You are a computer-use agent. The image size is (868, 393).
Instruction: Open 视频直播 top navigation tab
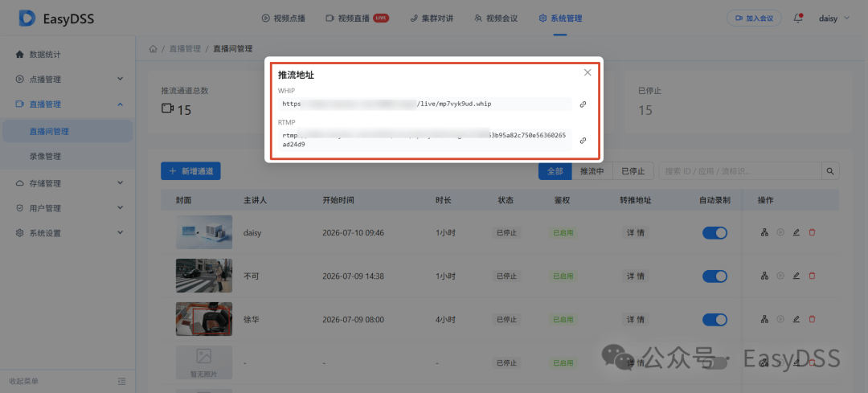pyautogui.click(x=357, y=18)
